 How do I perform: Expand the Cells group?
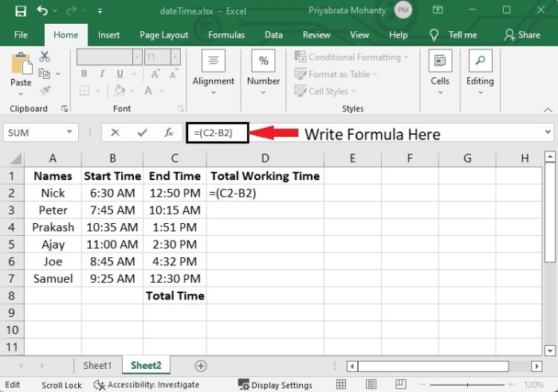(x=440, y=73)
